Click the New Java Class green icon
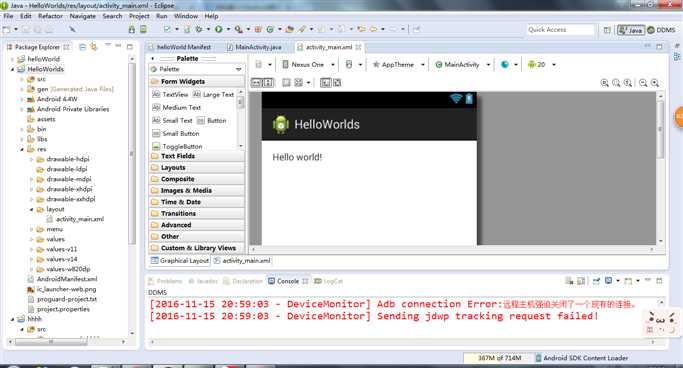Image resolution: width=683 pixels, height=368 pixels. pyautogui.click(x=270, y=29)
